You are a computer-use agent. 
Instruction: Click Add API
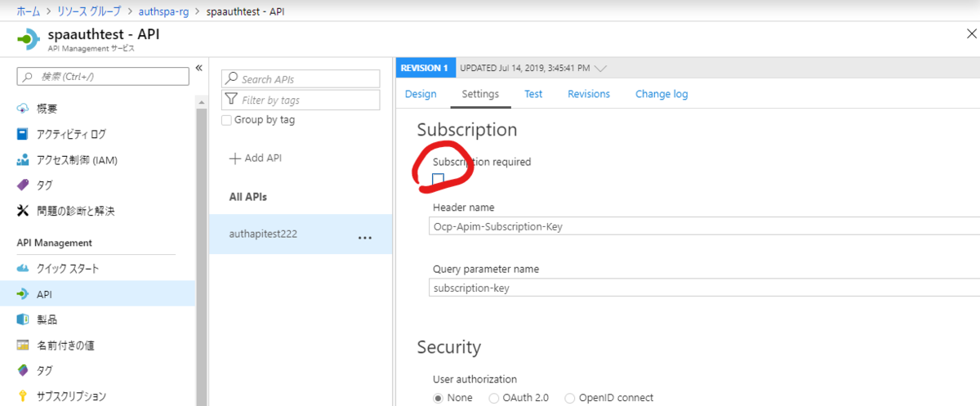coord(256,158)
